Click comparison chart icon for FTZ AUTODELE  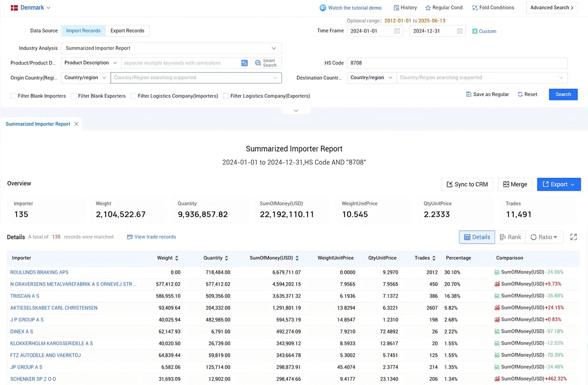point(497,356)
